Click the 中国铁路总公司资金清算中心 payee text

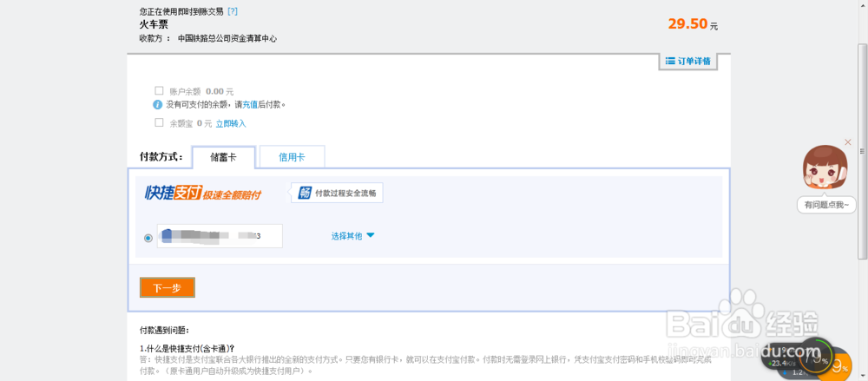tap(227, 39)
